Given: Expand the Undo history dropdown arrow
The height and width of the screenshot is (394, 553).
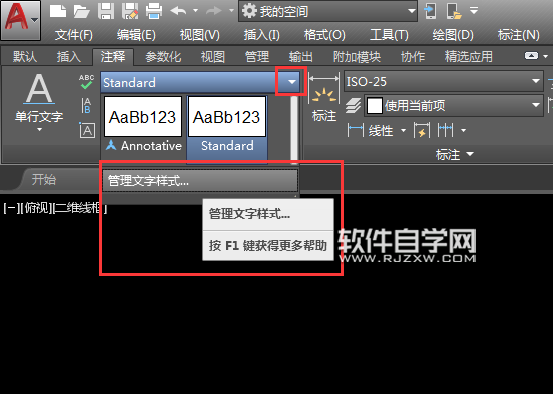Looking at the screenshot, I should click(x=195, y=11).
